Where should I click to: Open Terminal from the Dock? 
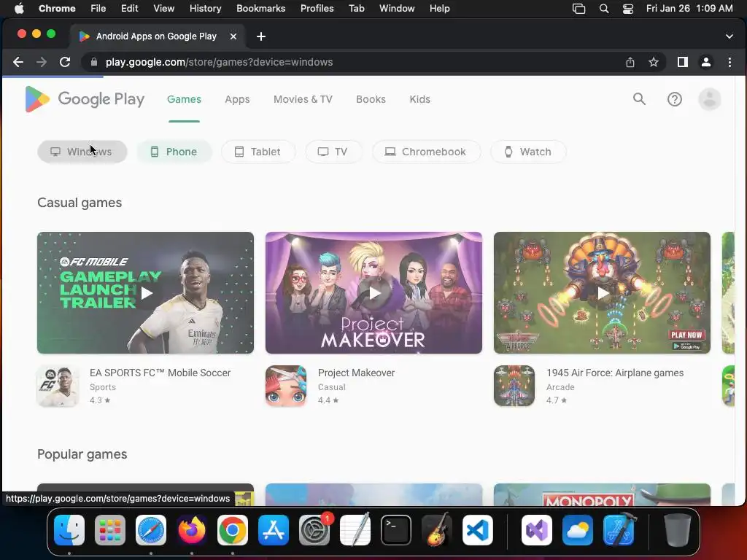(396, 529)
